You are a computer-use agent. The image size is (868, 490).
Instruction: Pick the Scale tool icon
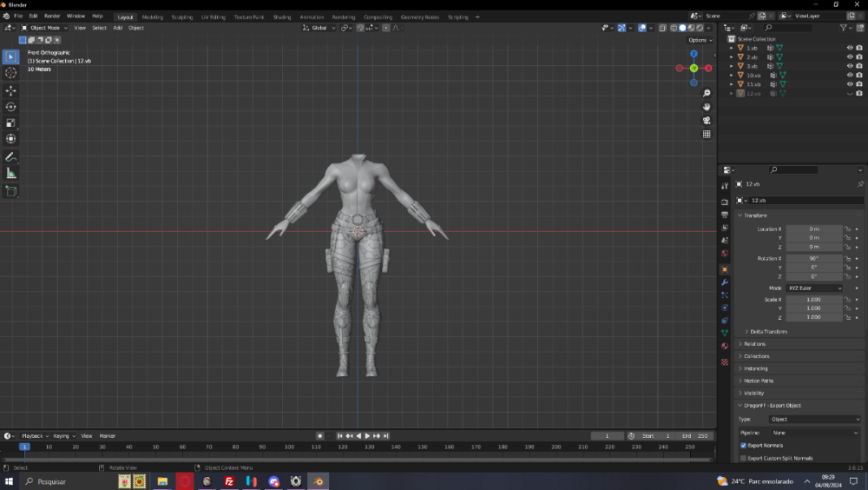11,122
